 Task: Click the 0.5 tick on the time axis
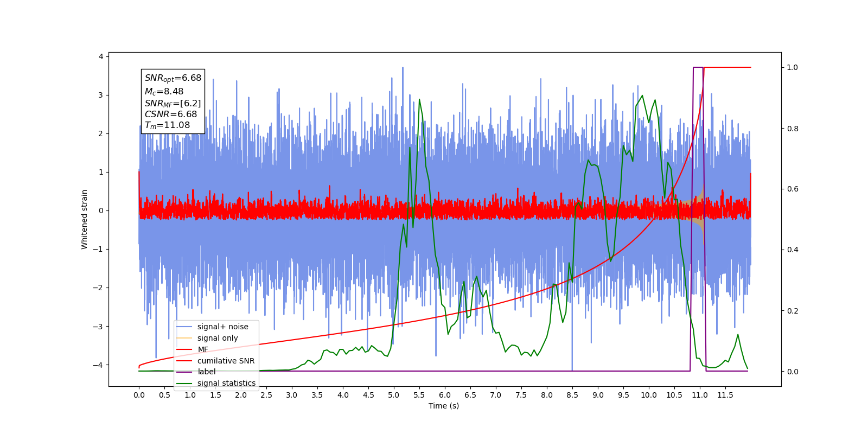tap(164, 395)
